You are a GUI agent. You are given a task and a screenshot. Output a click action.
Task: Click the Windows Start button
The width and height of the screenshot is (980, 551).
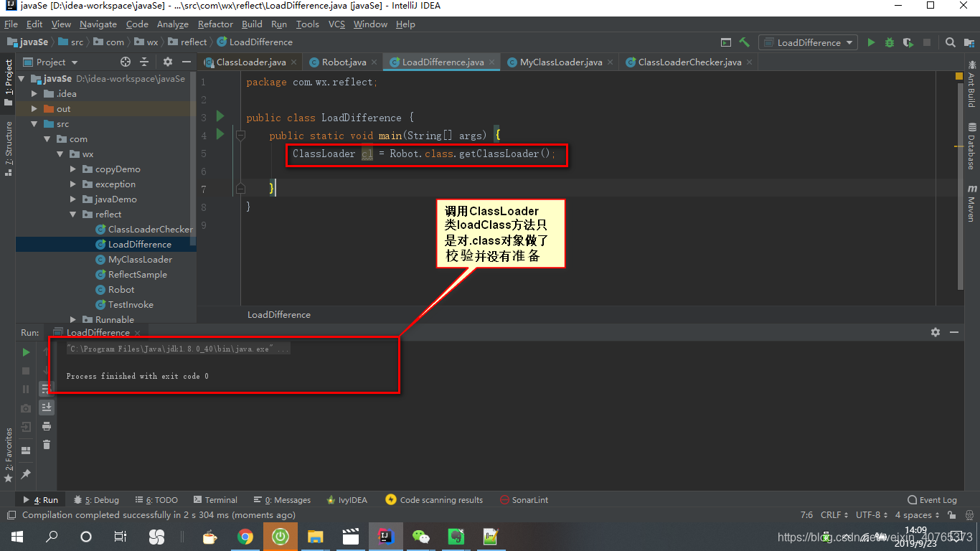[x=17, y=536]
